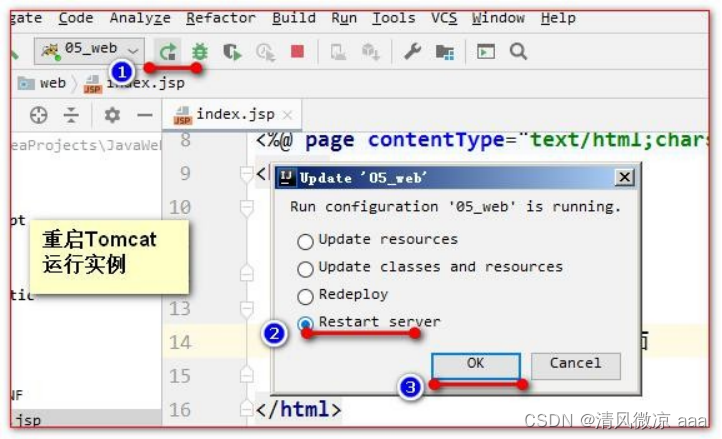Open the VCS menu
Image resolution: width=722 pixels, height=439 pixels.
(444, 18)
